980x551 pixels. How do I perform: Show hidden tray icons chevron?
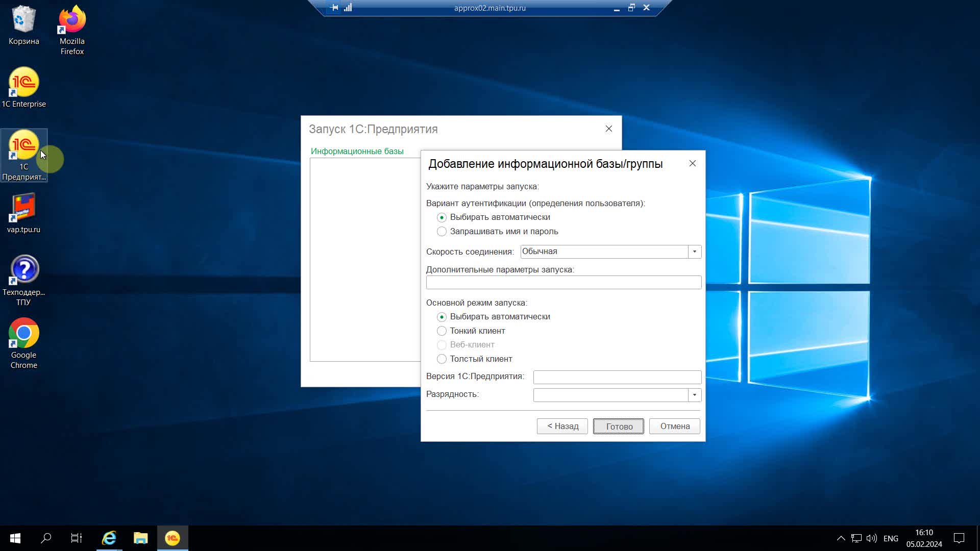click(x=841, y=538)
